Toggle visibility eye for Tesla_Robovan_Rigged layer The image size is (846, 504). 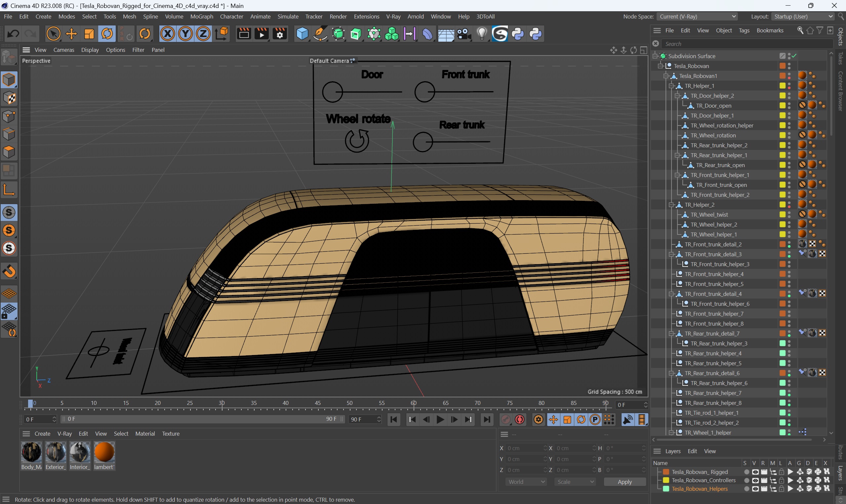coord(755,472)
